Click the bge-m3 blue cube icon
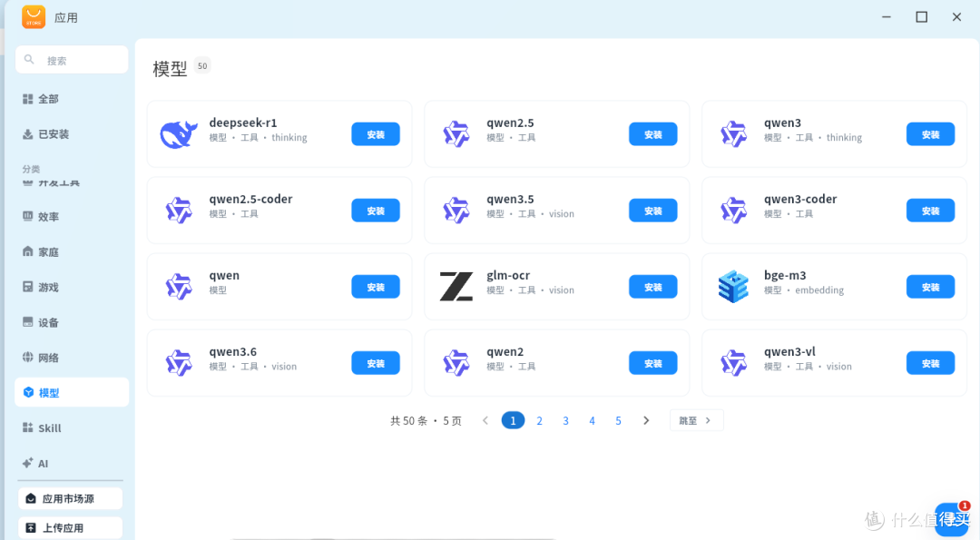The width and height of the screenshot is (980, 540). 734,287
